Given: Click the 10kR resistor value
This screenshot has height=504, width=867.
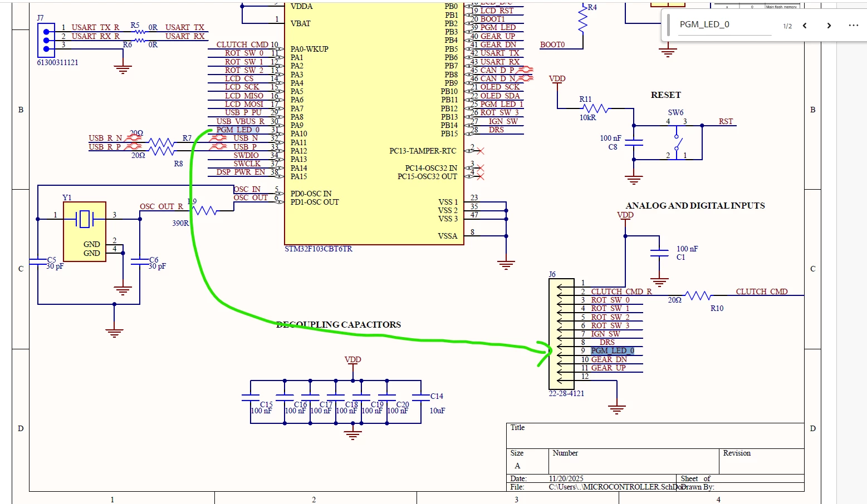Looking at the screenshot, I should click(587, 118).
